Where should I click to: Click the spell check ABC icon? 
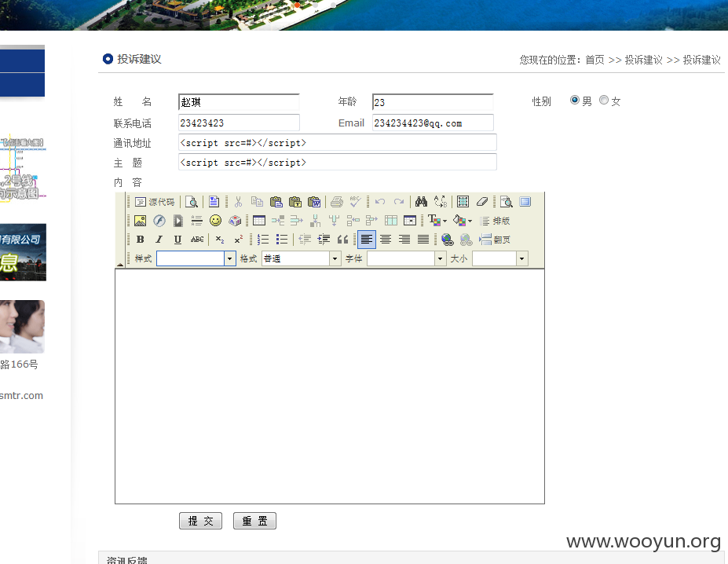point(355,202)
